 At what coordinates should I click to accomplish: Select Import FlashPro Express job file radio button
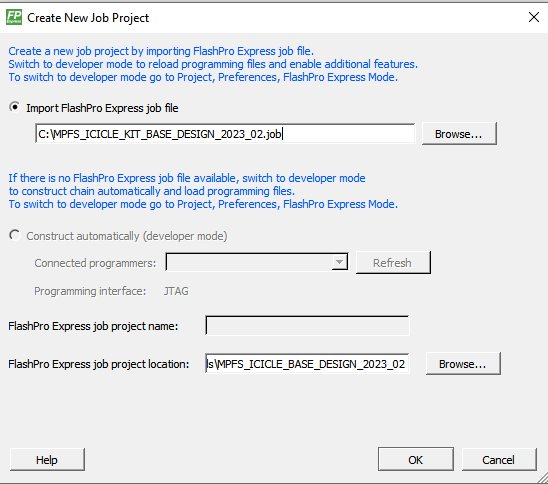tap(15, 107)
